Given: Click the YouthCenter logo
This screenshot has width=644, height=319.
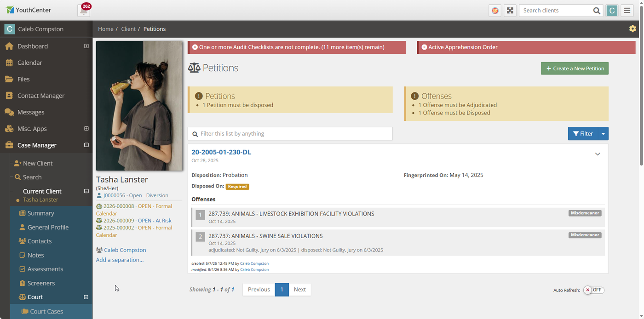Looking at the screenshot, I should pos(29,10).
